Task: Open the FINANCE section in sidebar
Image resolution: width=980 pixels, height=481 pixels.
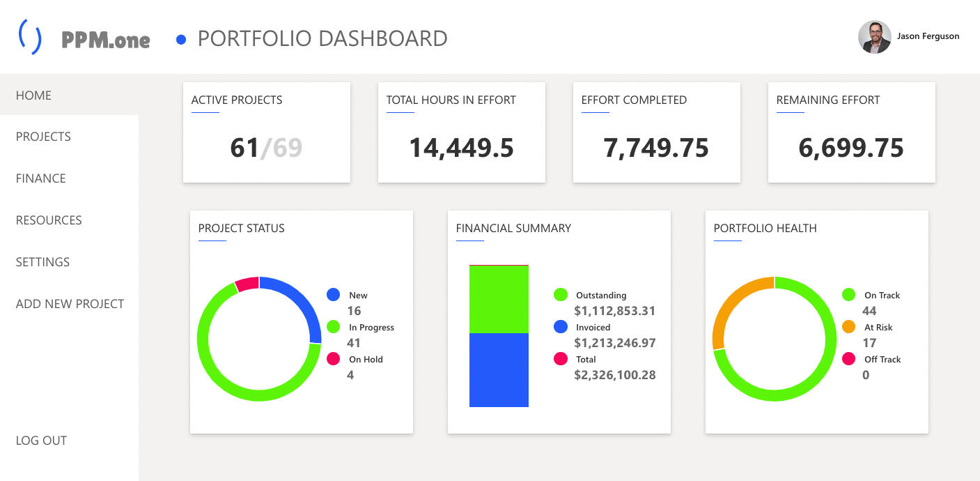Action: coord(40,178)
